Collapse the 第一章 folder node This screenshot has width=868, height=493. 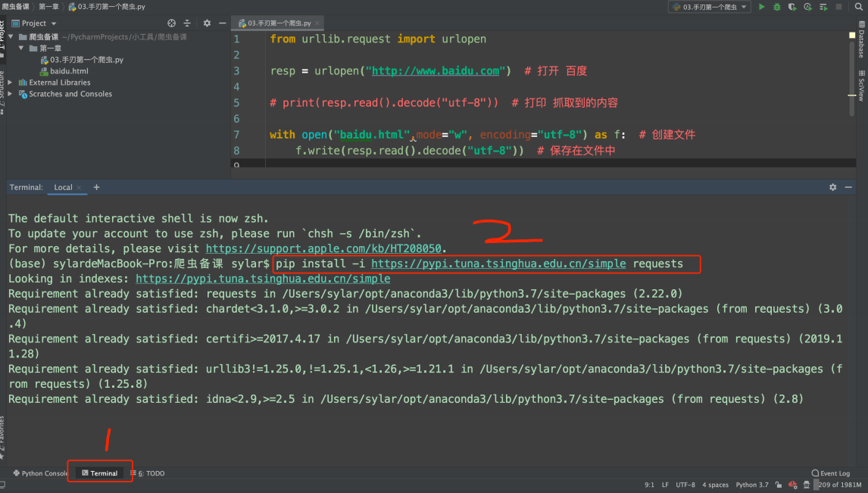pos(21,48)
